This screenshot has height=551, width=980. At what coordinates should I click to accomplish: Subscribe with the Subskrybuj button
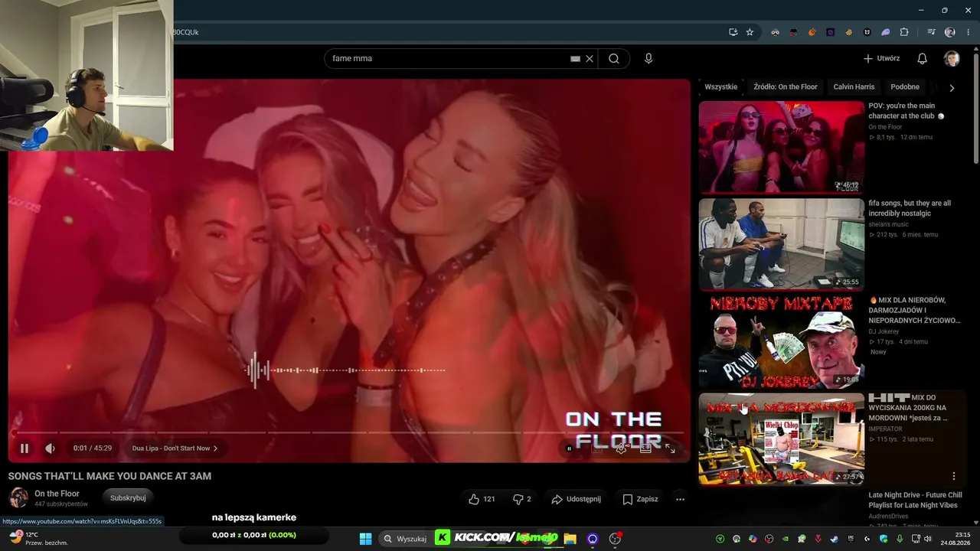(x=128, y=498)
